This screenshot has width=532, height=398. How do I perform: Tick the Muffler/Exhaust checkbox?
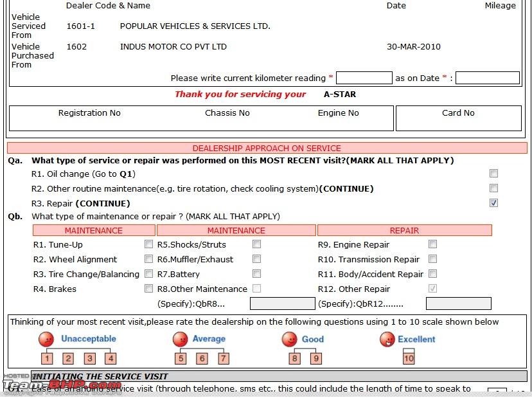pos(257,259)
